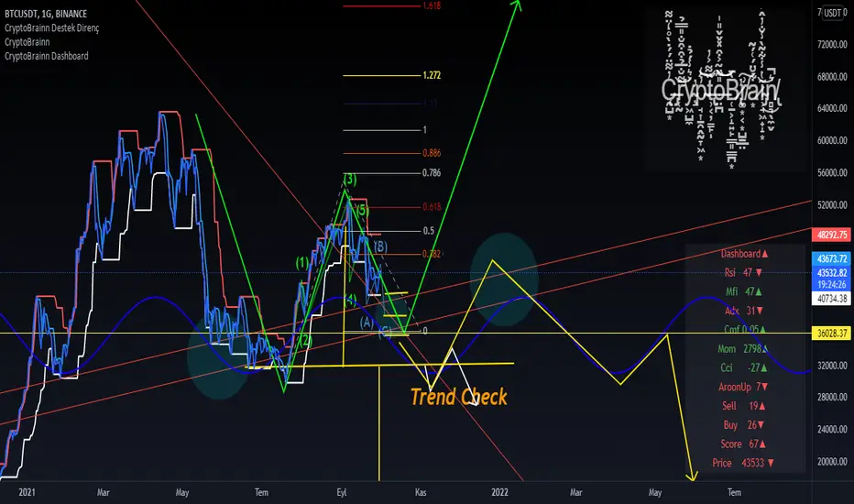This screenshot has width=854, height=504.
Task: Click the red 48292.75 price tag
Action: [x=831, y=235]
